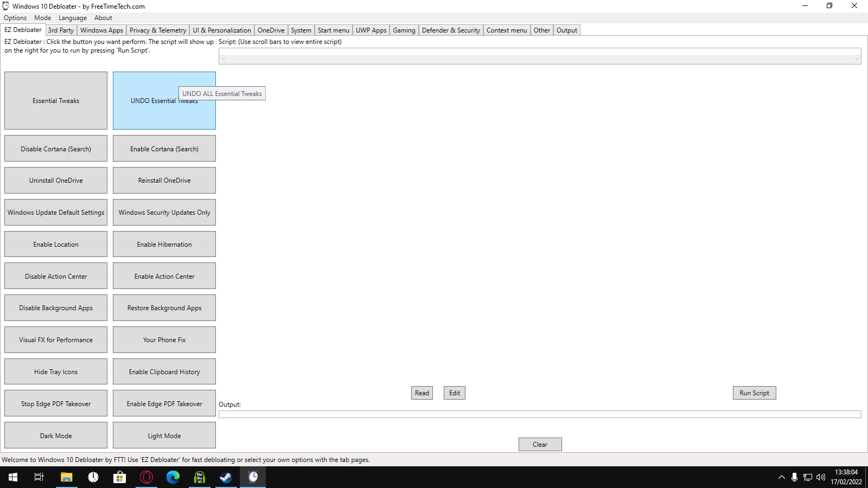Click the script box scroll right arrow
Viewport: 868px width, 488px height.
coord(856,59)
